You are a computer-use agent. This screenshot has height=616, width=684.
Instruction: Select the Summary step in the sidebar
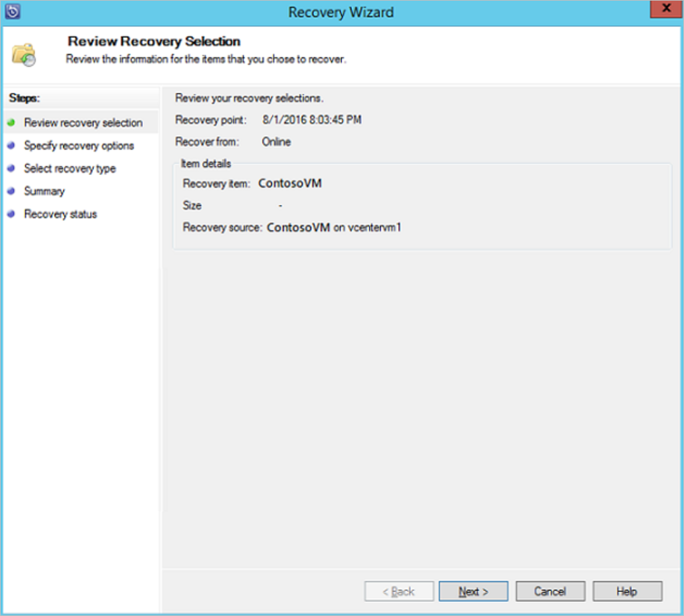click(45, 191)
